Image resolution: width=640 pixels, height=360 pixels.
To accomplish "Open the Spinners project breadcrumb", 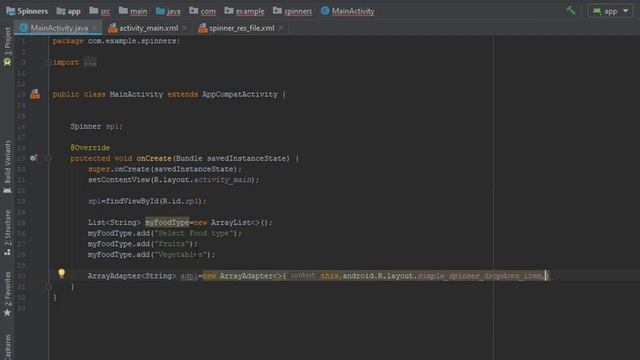I will 27,11.
